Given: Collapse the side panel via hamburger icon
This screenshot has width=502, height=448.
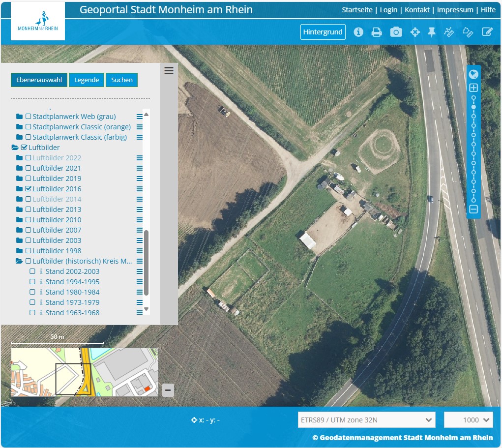Looking at the screenshot, I should (x=169, y=70).
